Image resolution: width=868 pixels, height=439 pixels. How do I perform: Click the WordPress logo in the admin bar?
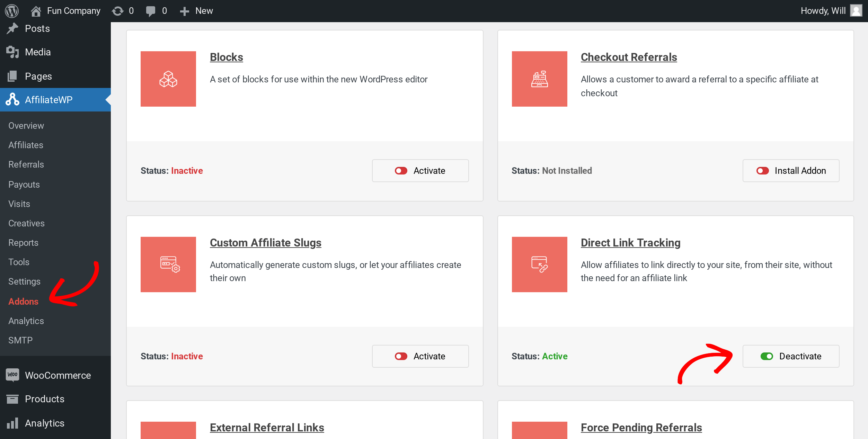(x=11, y=10)
